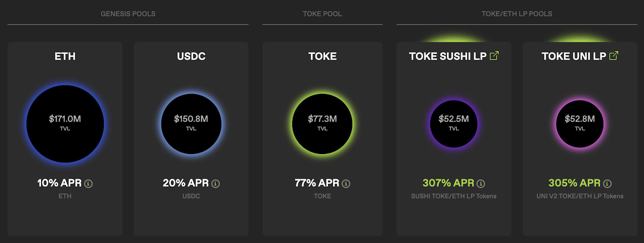Click the info icon beside 20% APR
644x243 pixels.
[x=216, y=184]
